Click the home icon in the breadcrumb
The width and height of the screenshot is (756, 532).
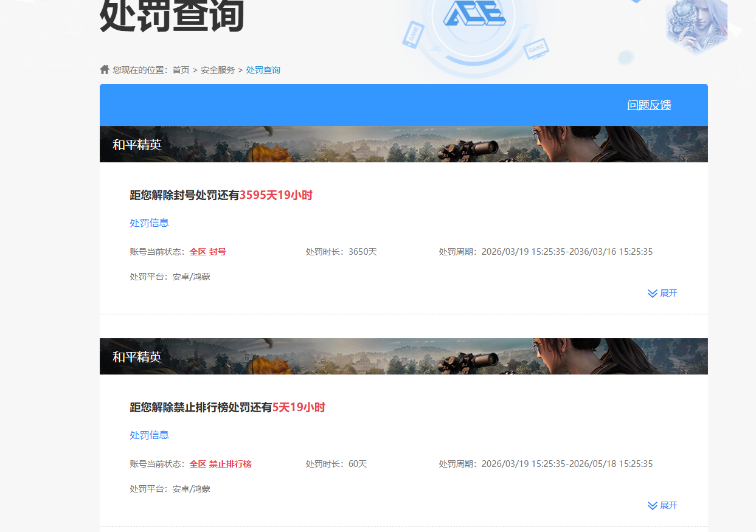click(x=105, y=69)
